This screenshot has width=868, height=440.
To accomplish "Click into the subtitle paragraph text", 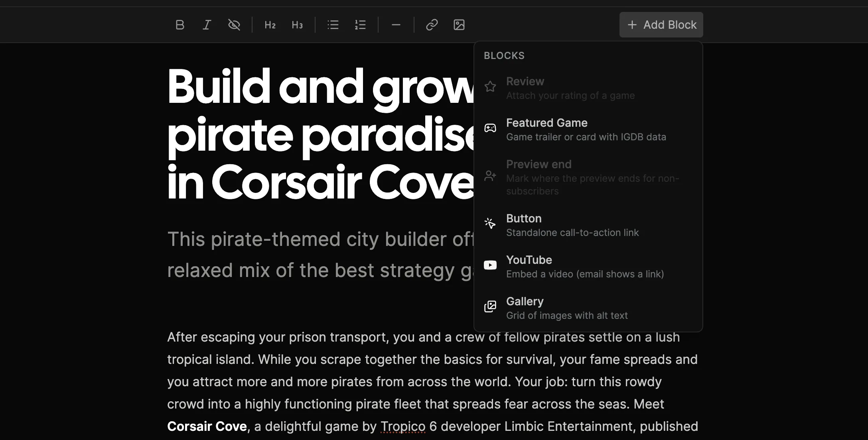I will [321, 255].
